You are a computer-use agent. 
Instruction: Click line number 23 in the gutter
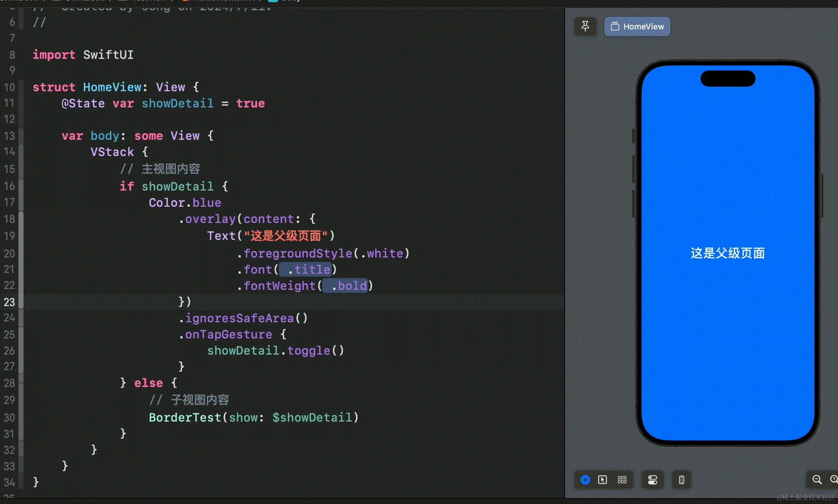[x=10, y=302]
